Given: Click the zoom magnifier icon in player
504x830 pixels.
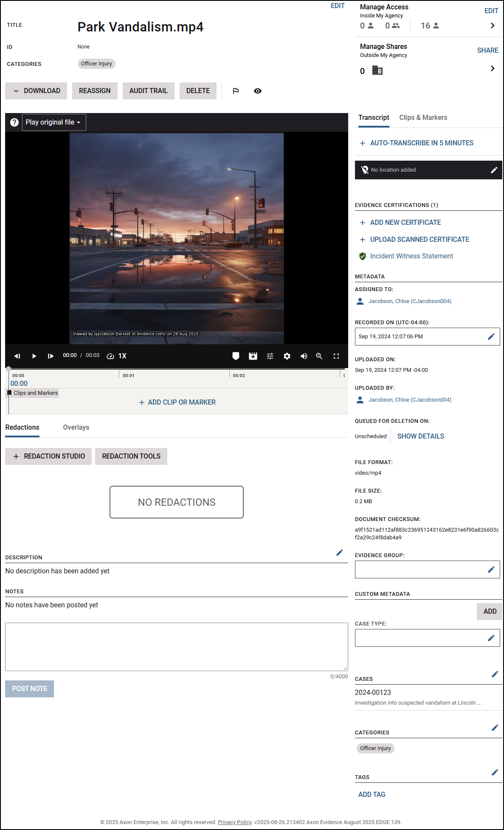Looking at the screenshot, I should 319,356.
